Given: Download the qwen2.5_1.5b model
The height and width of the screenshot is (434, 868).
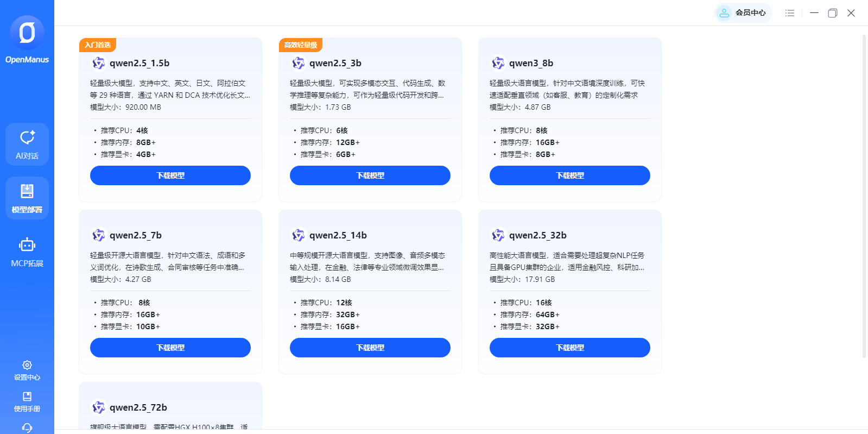Looking at the screenshot, I should [170, 175].
